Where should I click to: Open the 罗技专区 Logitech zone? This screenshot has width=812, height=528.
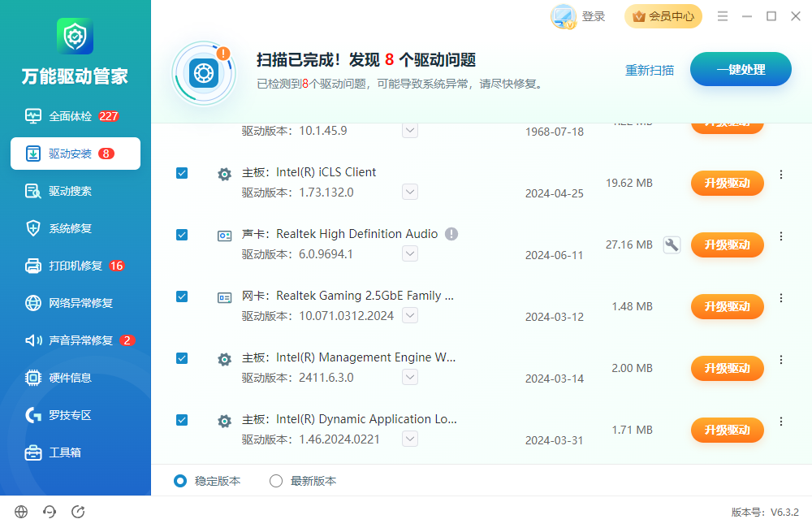pyautogui.click(x=75, y=414)
